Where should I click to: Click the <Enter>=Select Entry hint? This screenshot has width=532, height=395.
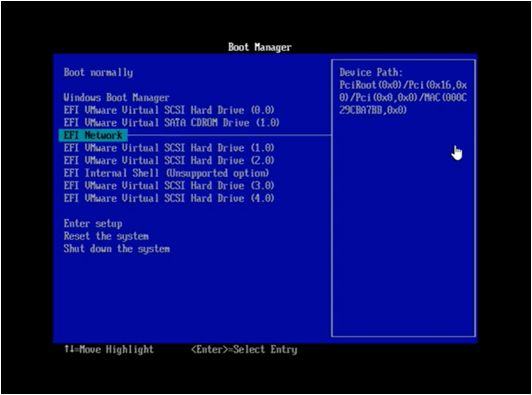pyautogui.click(x=244, y=350)
